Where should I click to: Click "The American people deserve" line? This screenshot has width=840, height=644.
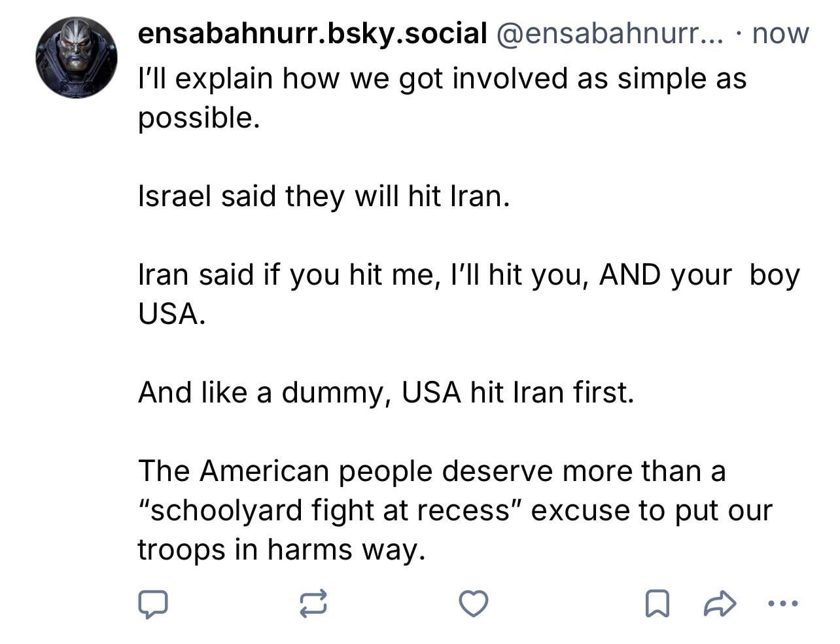click(x=432, y=471)
